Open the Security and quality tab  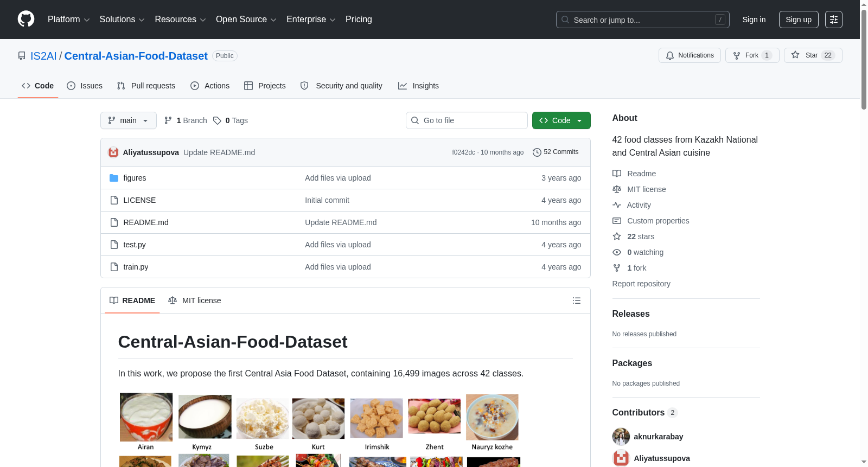[x=341, y=86]
